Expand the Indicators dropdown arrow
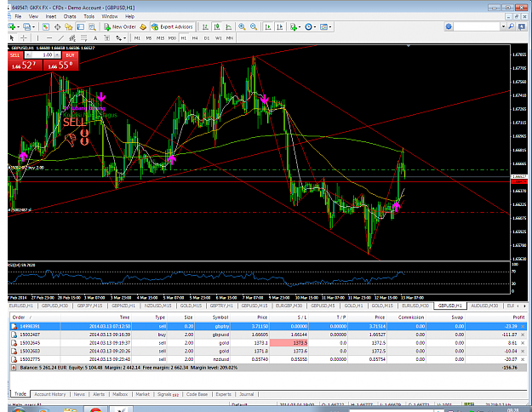The width and height of the screenshot is (532, 412). click(x=300, y=26)
